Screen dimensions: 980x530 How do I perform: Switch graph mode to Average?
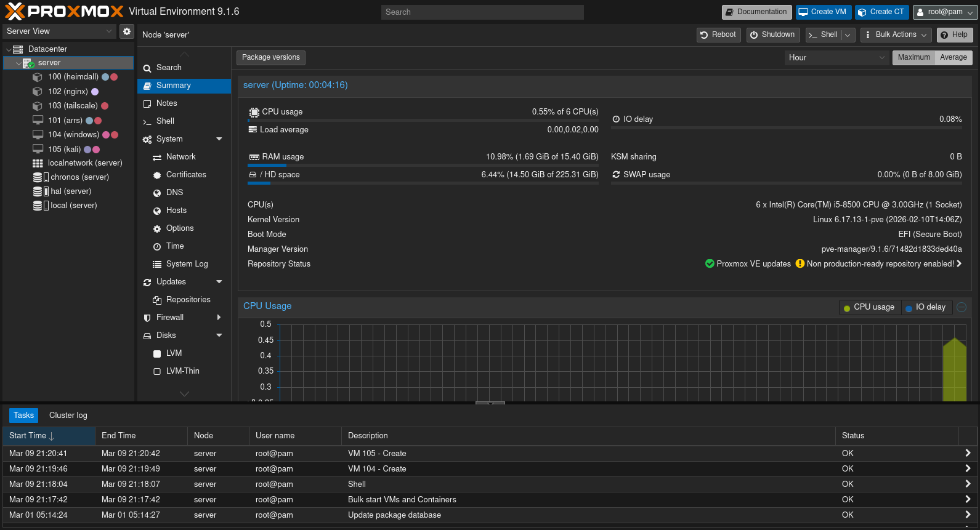point(953,58)
